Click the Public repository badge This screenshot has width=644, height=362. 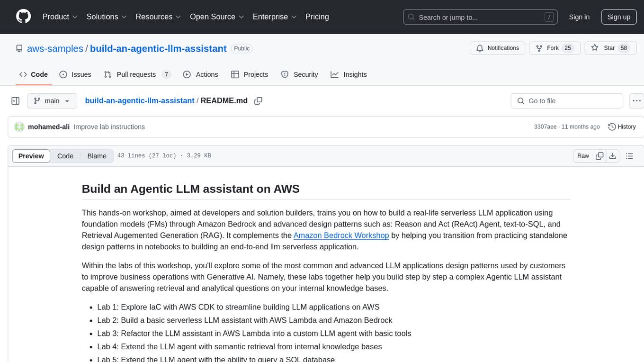pos(242,48)
